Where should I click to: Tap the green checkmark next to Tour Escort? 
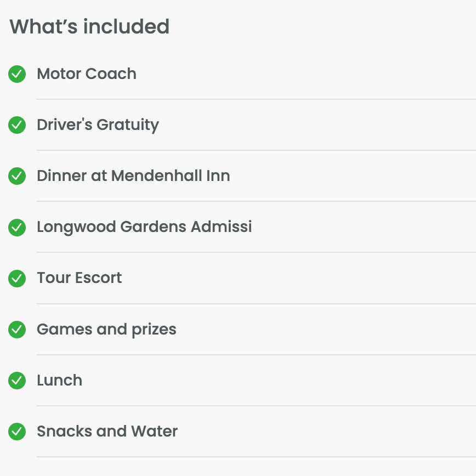[x=17, y=279]
